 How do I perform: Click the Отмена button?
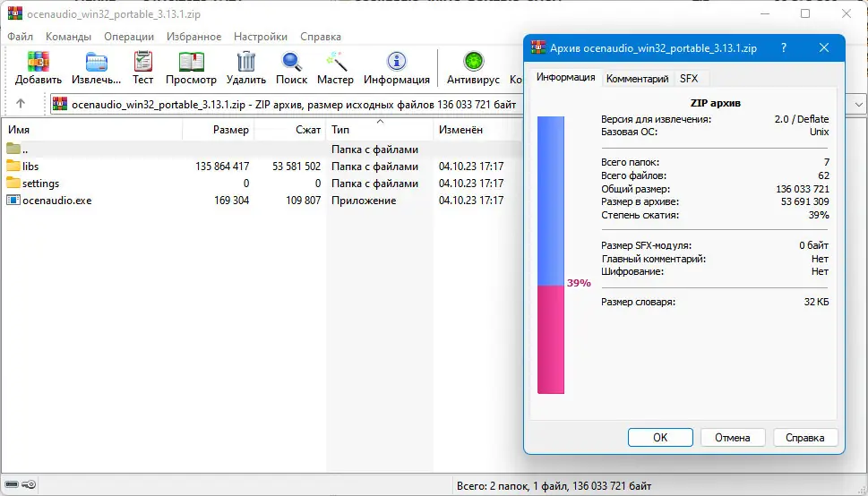(x=733, y=437)
